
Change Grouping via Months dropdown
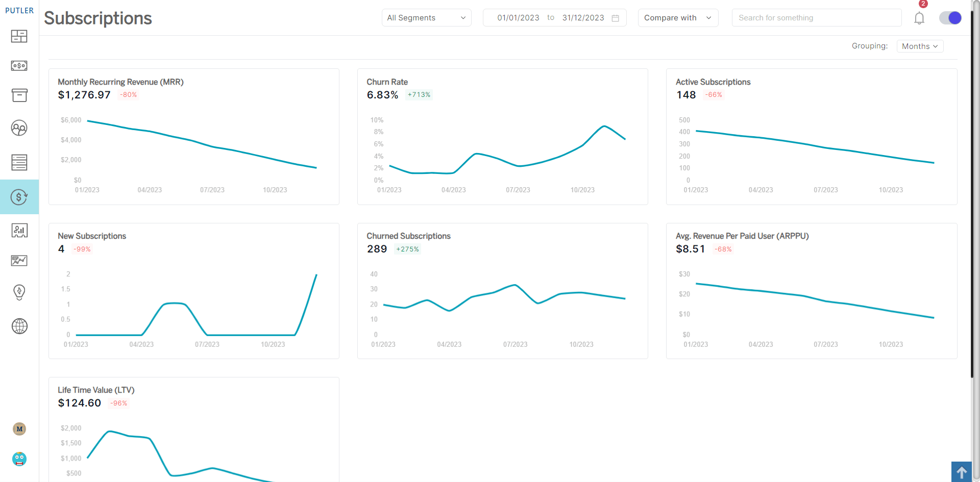[x=920, y=46]
